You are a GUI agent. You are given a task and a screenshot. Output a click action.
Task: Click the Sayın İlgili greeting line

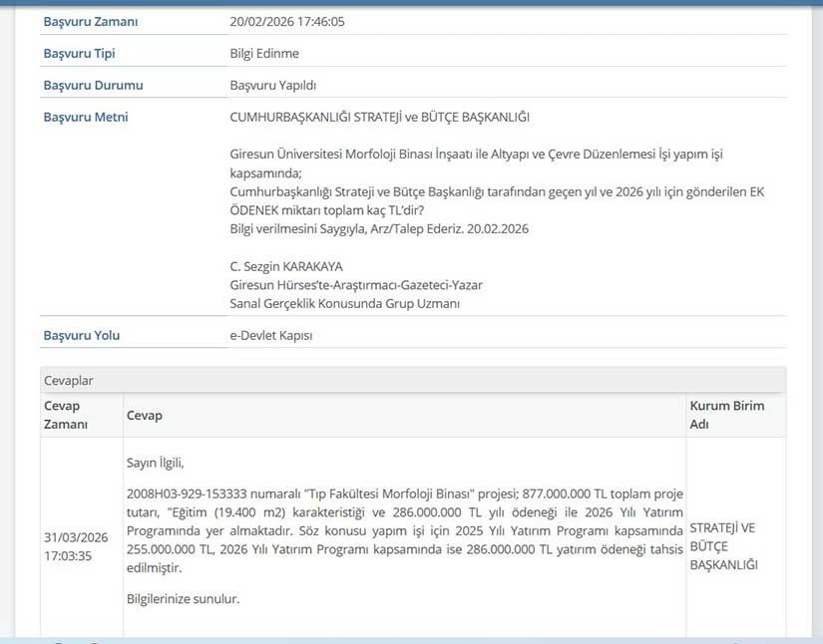pos(156,464)
